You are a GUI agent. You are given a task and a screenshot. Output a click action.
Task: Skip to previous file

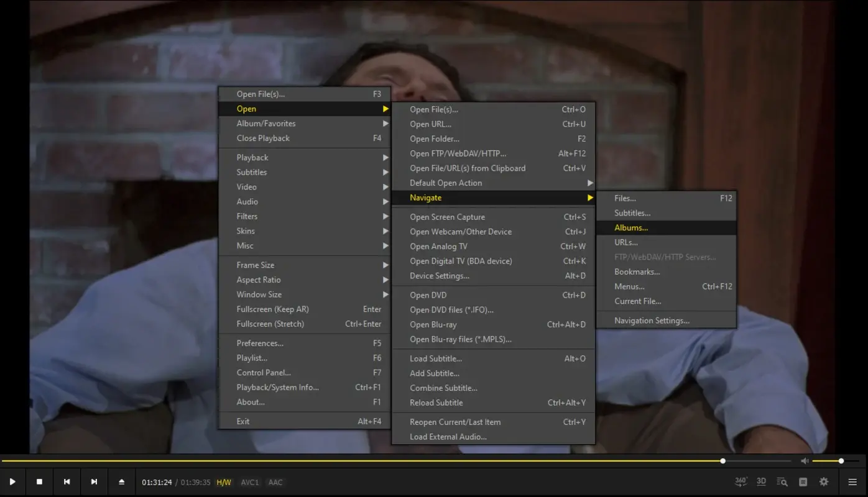pos(67,481)
